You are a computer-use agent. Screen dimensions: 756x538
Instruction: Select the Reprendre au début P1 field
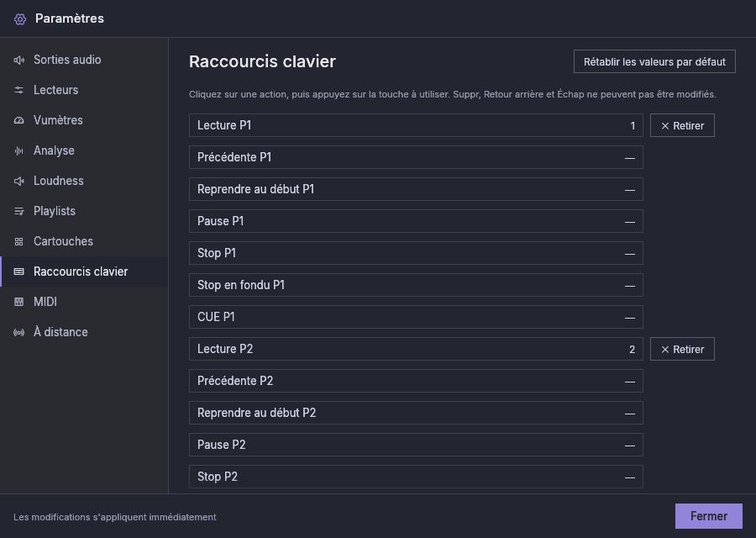(416, 189)
